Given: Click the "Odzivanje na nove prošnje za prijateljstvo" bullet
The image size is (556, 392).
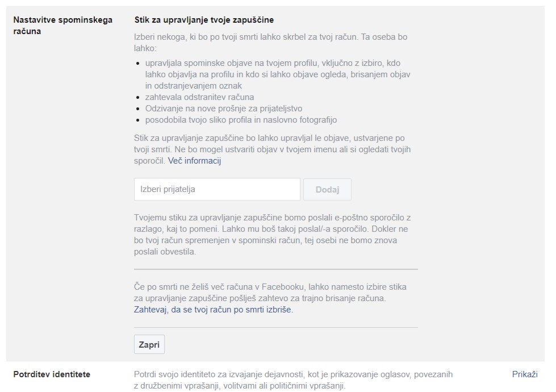Looking at the screenshot, I should click(x=223, y=109).
